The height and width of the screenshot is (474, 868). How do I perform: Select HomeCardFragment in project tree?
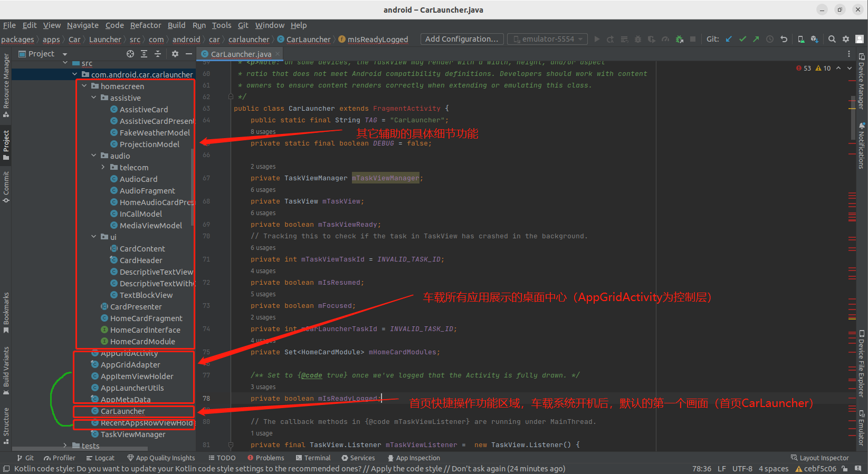click(x=146, y=318)
